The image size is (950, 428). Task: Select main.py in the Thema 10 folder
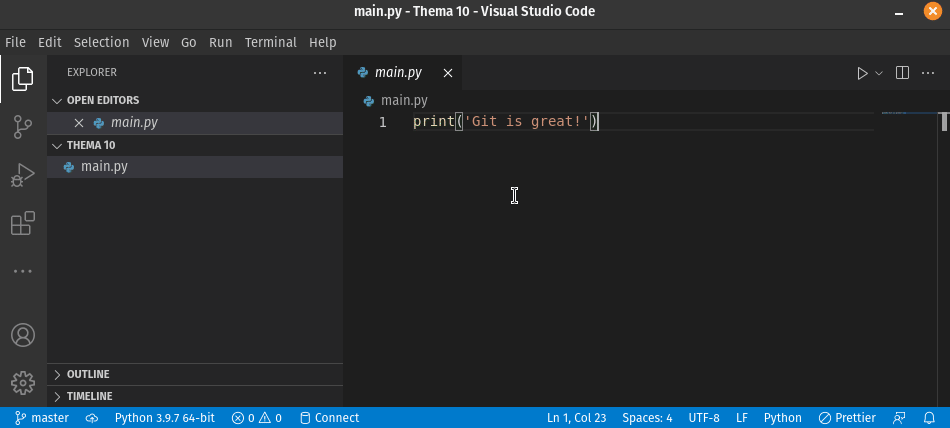tap(104, 167)
